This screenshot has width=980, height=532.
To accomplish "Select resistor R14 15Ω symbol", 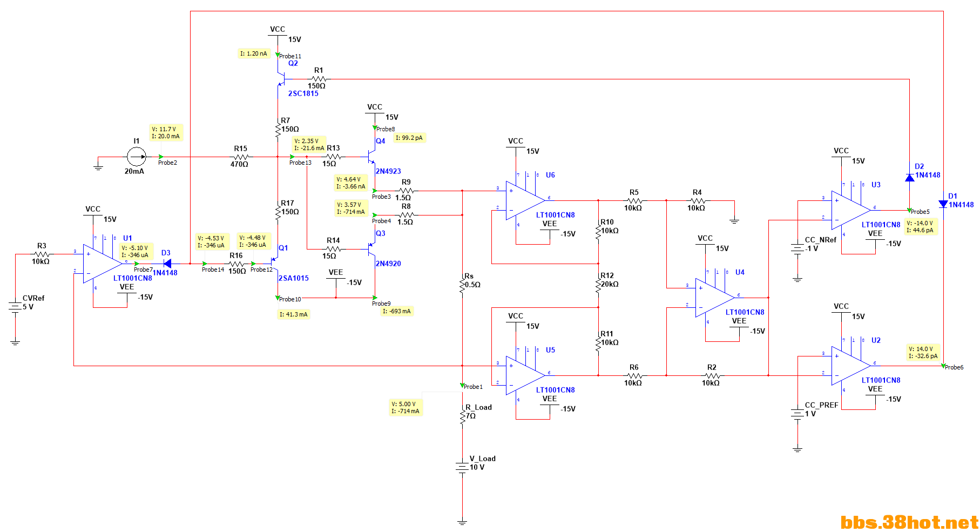I will point(333,249).
